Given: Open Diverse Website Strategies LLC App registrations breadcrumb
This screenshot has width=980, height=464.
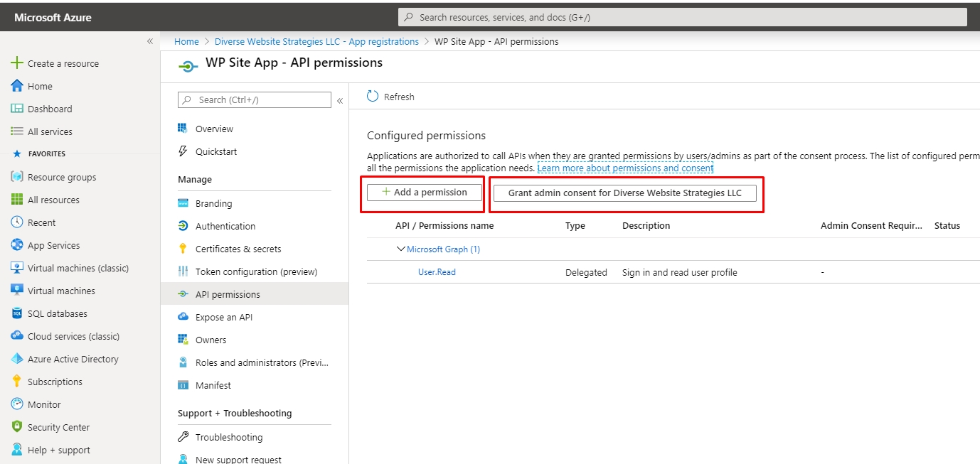Looking at the screenshot, I should (x=316, y=41).
